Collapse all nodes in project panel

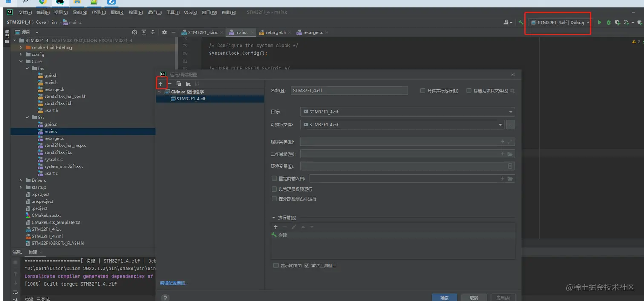pos(153,32)
